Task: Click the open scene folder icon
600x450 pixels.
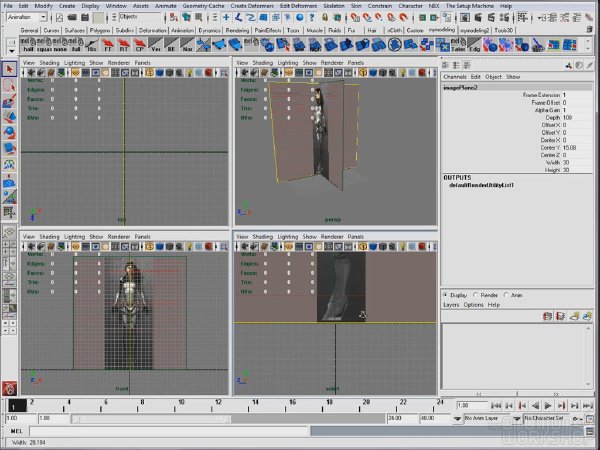Action: 72,17
